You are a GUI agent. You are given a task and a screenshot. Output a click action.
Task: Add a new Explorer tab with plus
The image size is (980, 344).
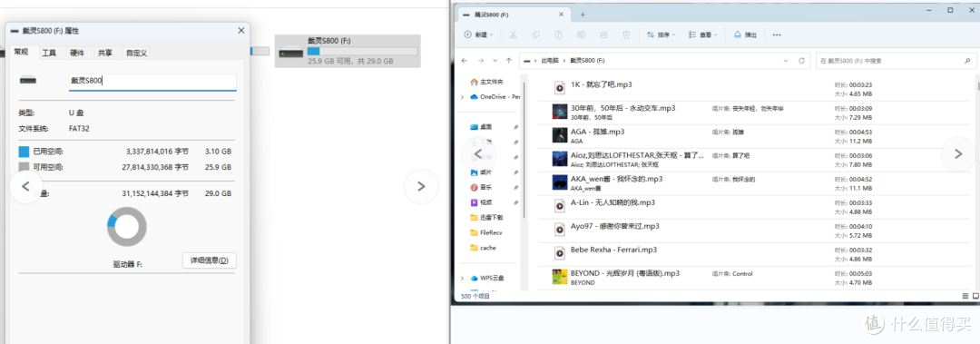point(583,15)
